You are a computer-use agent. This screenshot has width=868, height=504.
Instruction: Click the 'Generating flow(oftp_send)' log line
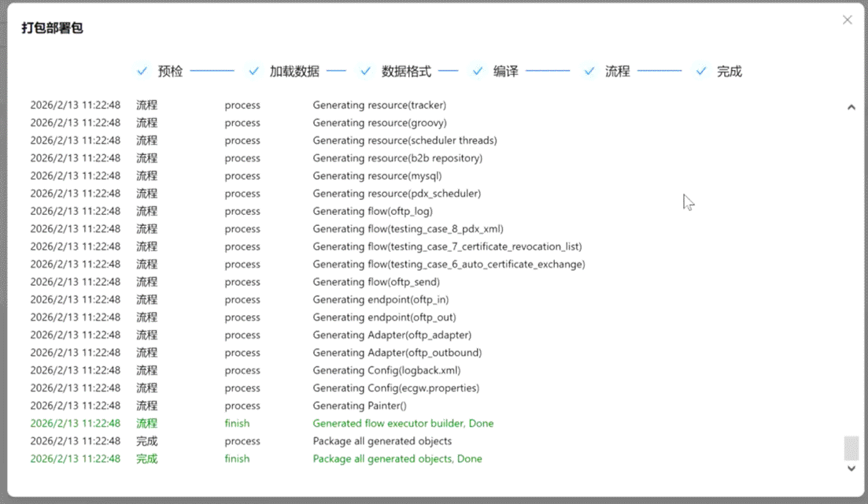click(x=376, y=282)
